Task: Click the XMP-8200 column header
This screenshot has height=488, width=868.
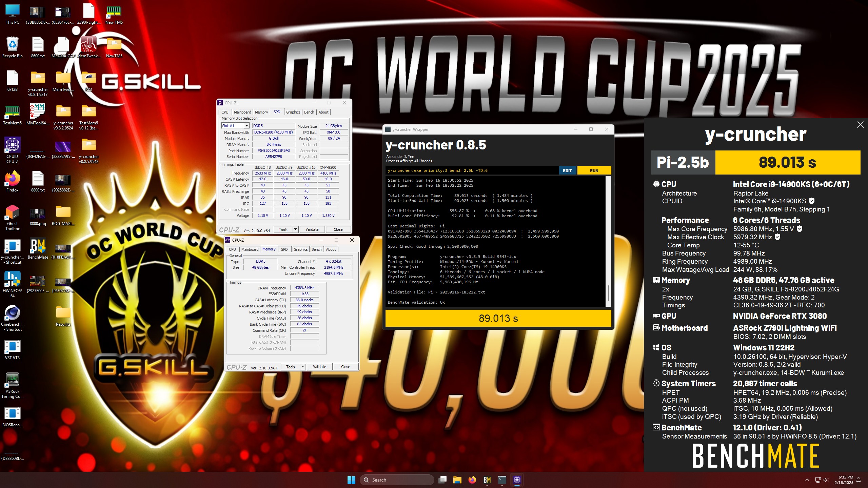Action: 328,167
